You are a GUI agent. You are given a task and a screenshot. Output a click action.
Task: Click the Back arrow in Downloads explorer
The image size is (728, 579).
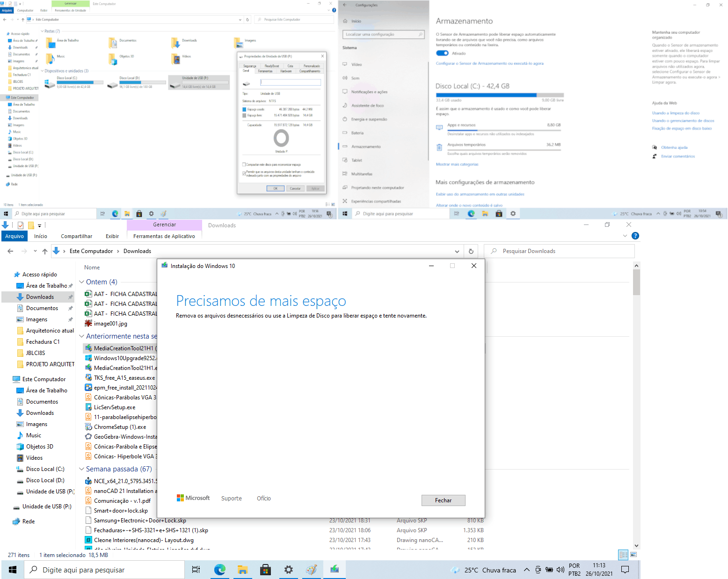tap(10, 251)
